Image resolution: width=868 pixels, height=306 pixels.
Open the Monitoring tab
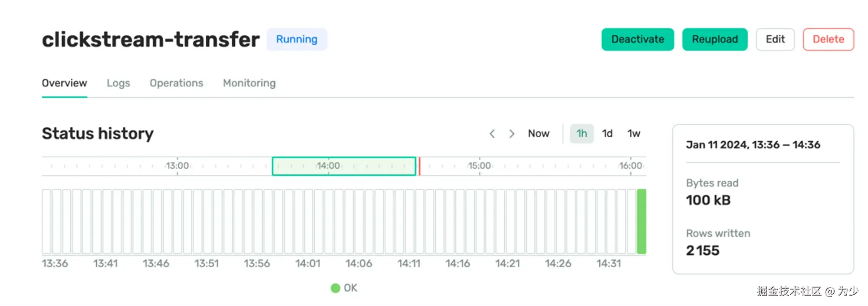click(x=249, y=83)
